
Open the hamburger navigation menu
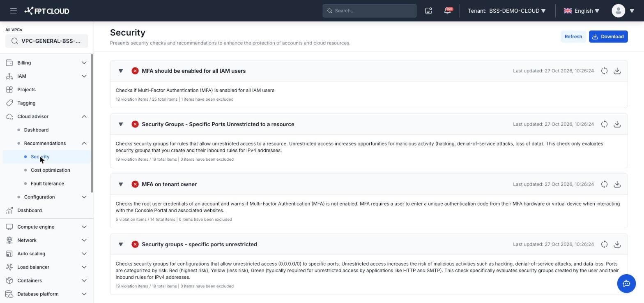point(13,11)
